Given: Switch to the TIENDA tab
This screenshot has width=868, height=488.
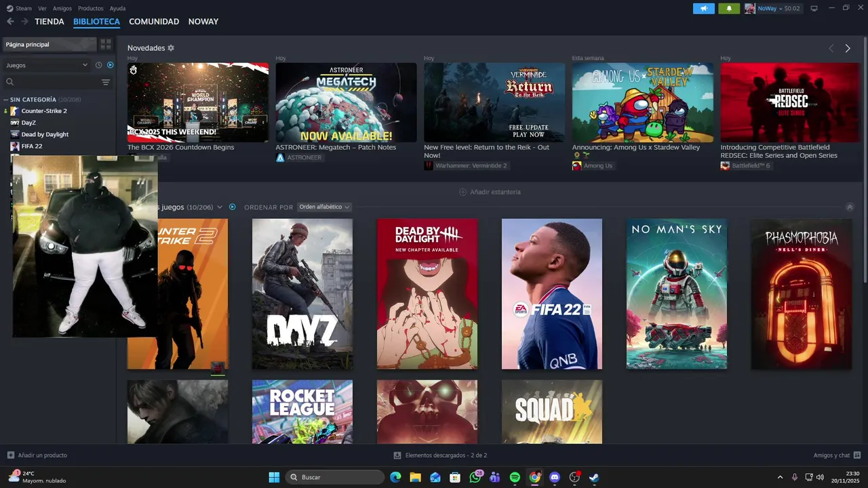Looking at the screenshot, I should [x=50, y=22].
